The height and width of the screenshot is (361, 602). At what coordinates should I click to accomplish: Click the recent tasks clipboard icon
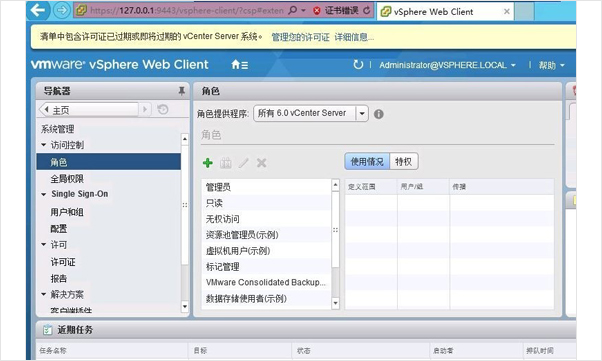pyautogui.click(x=48, y=330)
